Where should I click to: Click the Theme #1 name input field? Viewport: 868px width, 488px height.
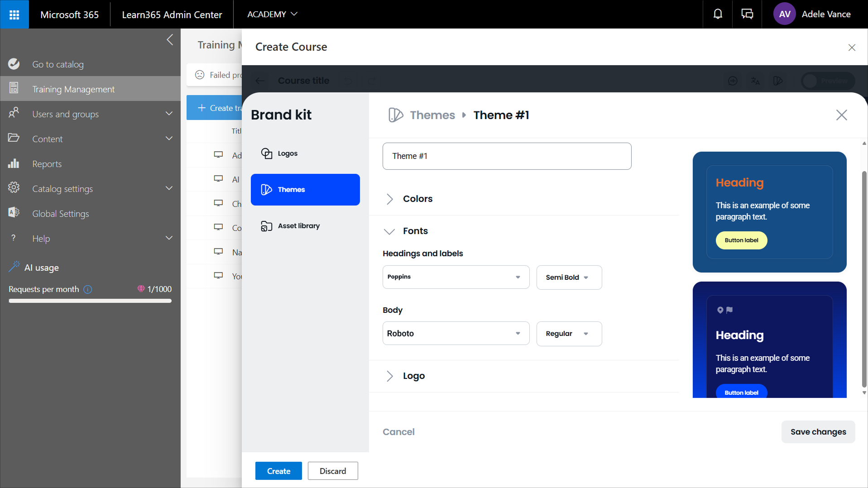click(507, 156)
